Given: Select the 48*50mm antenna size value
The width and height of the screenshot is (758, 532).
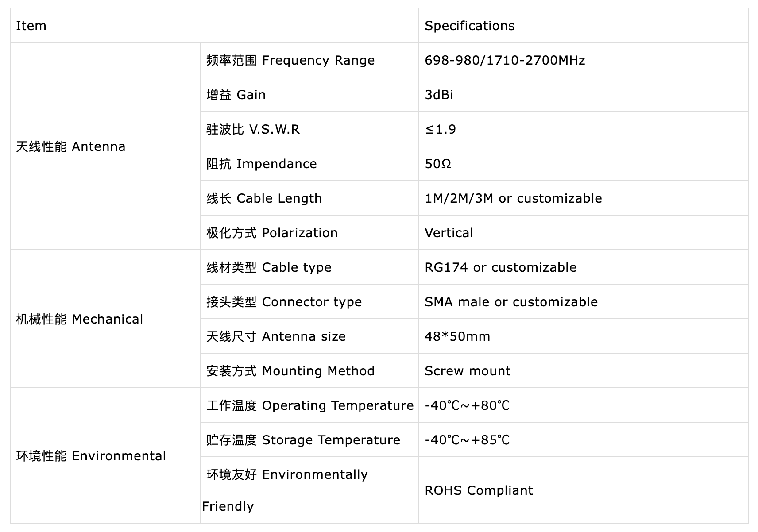Looking at the screenshot, I should pyautogui.click(x=457, y=336).
